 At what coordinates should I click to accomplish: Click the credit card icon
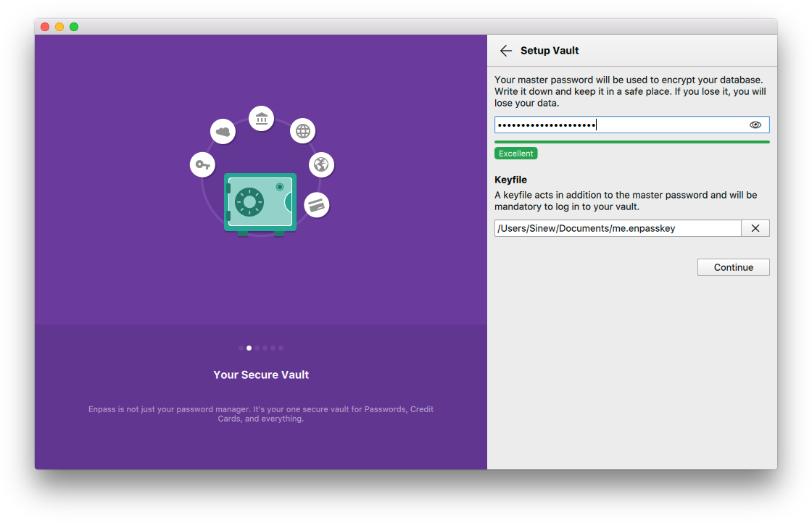317,206
